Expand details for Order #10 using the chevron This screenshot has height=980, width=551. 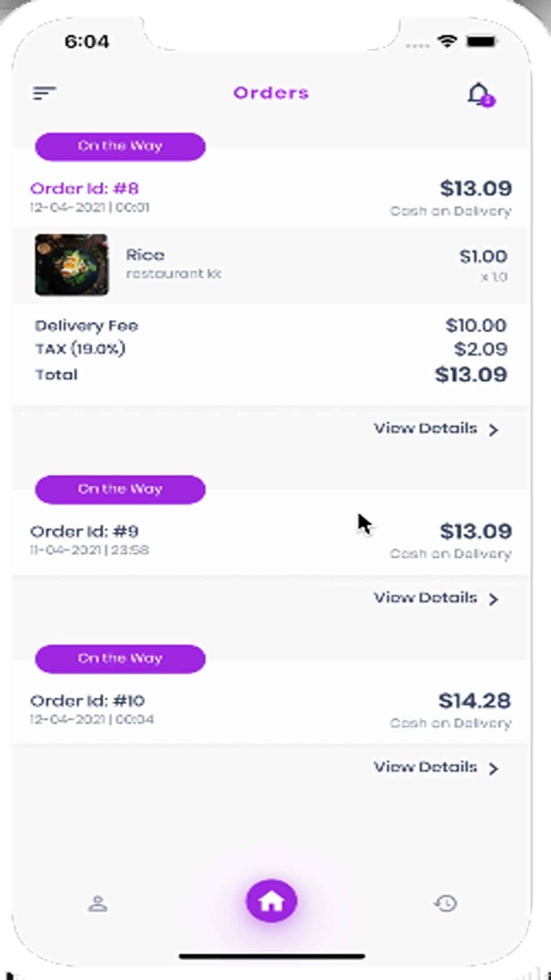coord(494,768)
